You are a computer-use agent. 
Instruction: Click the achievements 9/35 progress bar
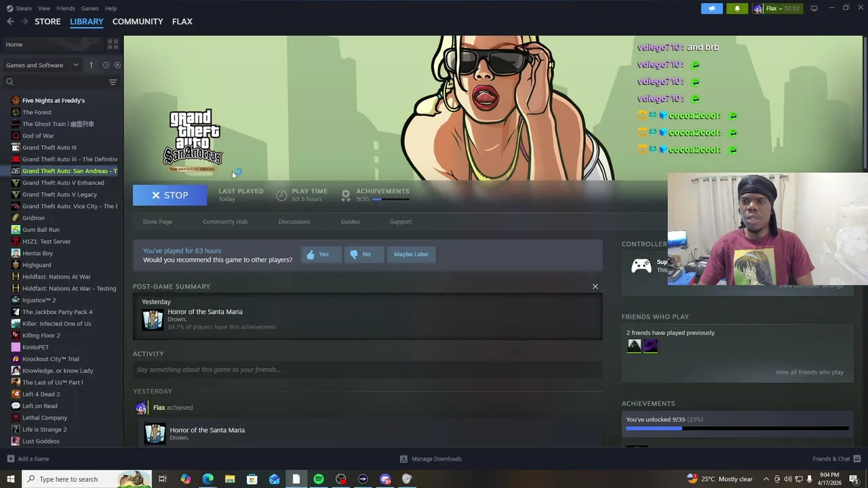(737, 428)
